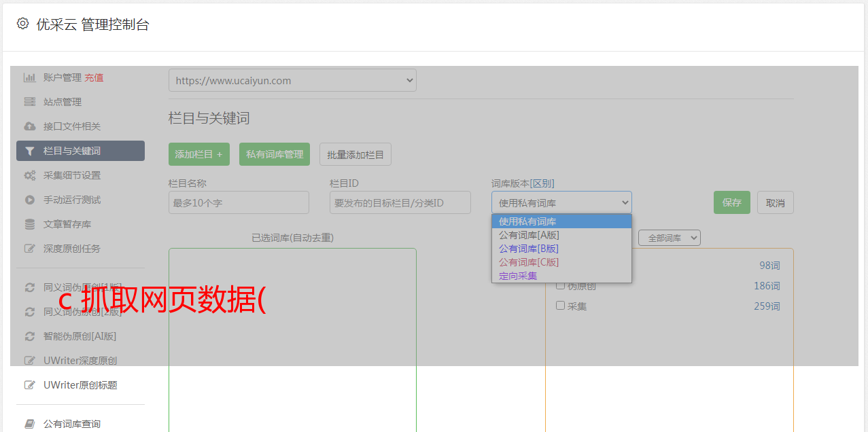The image size is (868, 432).
Task: Click the gear icon beside 优采云 管理控制台
Action: pos(22,24)
